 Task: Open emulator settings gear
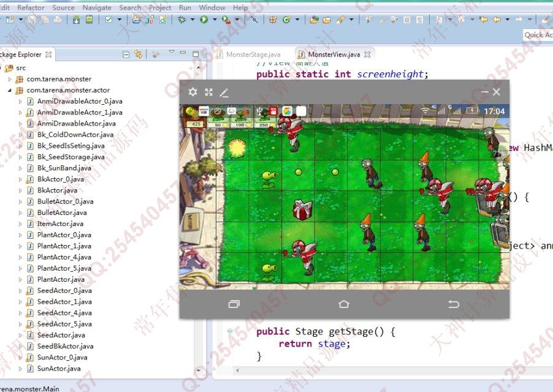pos(193,92)
